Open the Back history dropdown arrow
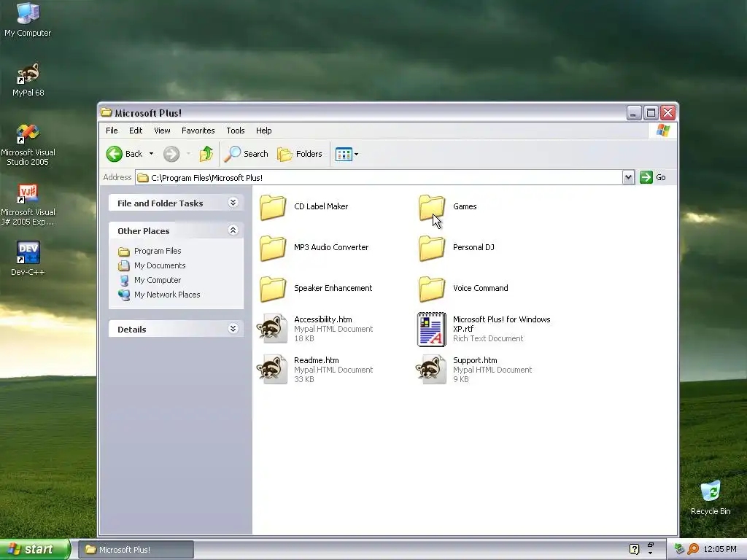The height and width of the screenshot is (560, 747). click(151, 154)
